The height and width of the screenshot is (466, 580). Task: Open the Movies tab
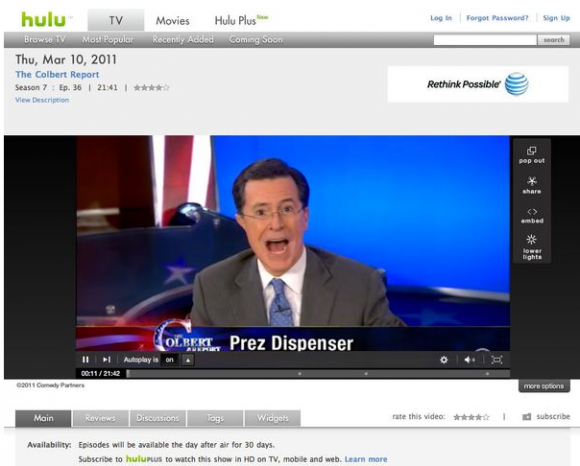click(x=172, y=20)
